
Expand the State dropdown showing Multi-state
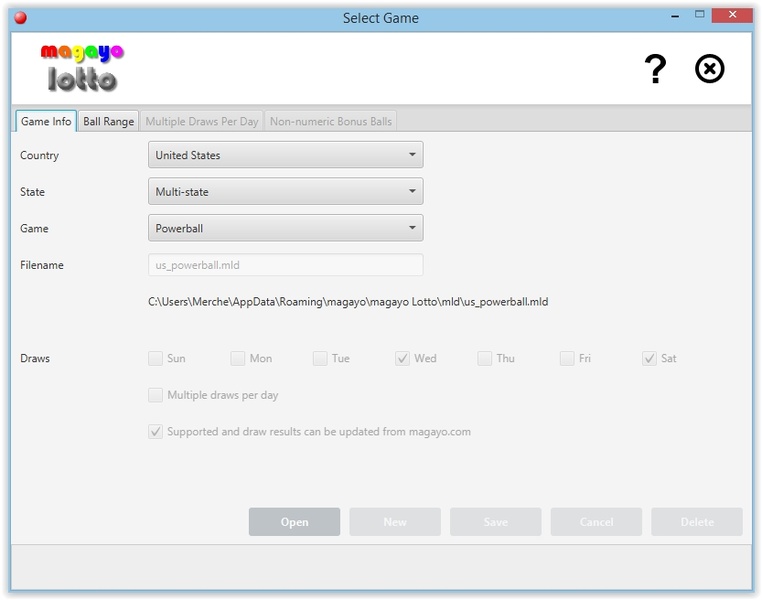(286, 191)
